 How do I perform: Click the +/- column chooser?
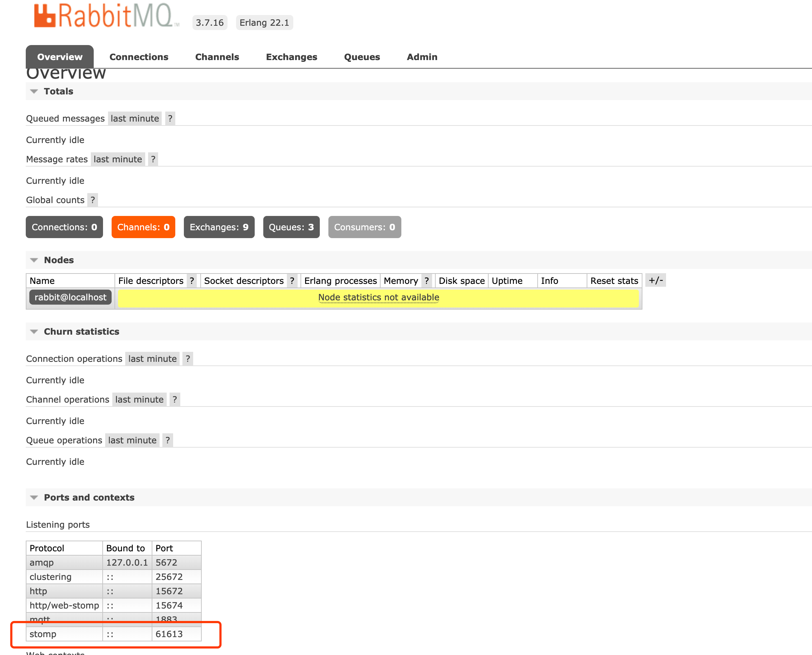655,280
